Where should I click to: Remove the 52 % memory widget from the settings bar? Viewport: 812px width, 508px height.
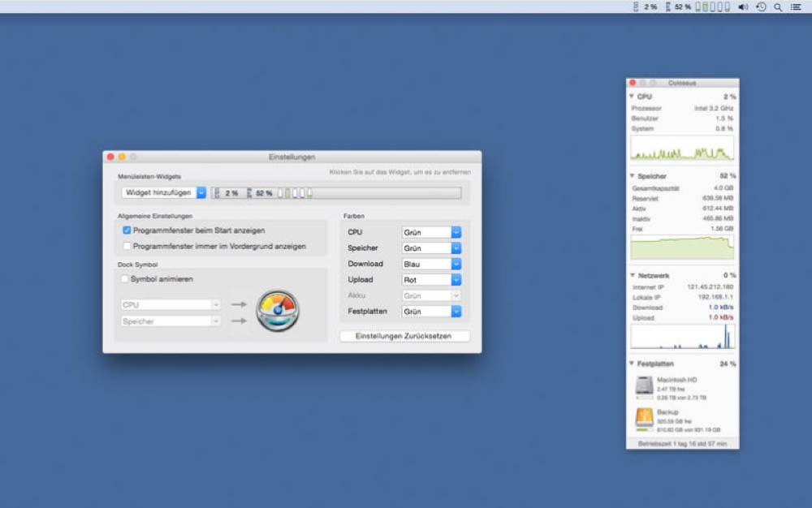(261, 193)
